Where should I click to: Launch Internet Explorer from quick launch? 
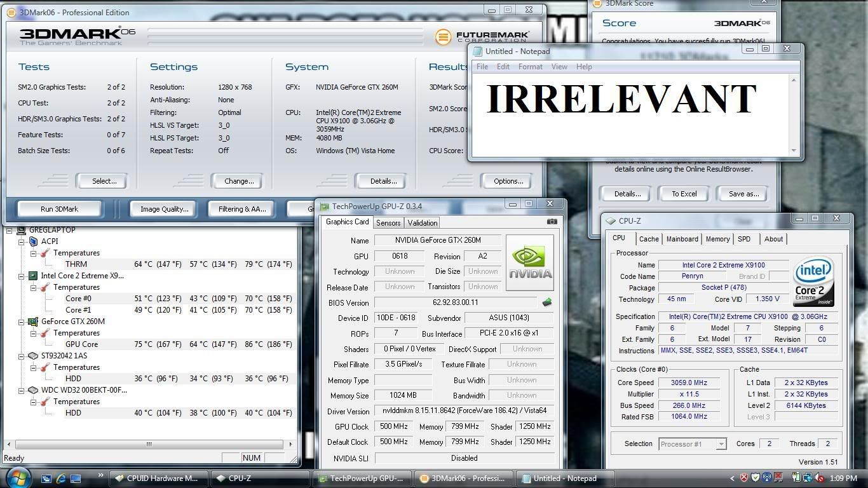(x=61, y=478)
